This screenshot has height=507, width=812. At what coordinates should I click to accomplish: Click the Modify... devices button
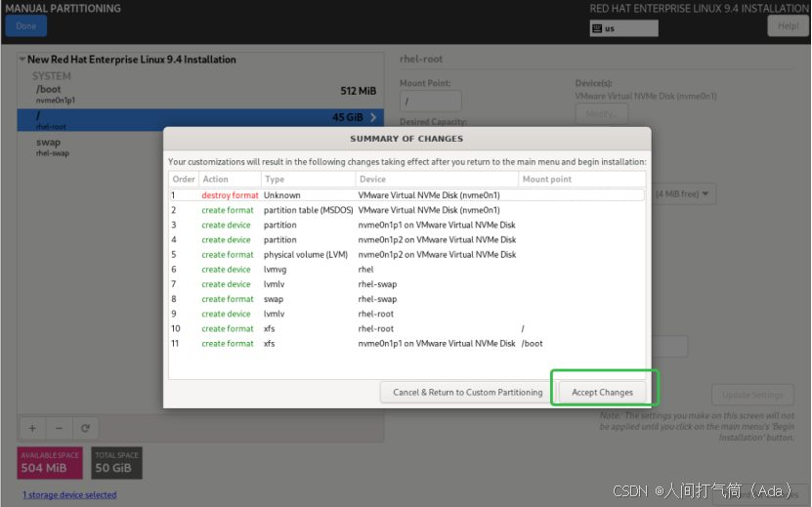point(602,114)
